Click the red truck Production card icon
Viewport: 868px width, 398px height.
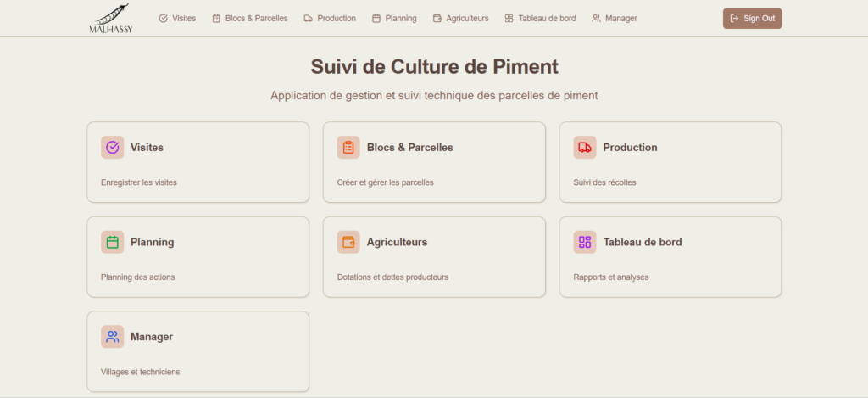(x=585, y=148)
